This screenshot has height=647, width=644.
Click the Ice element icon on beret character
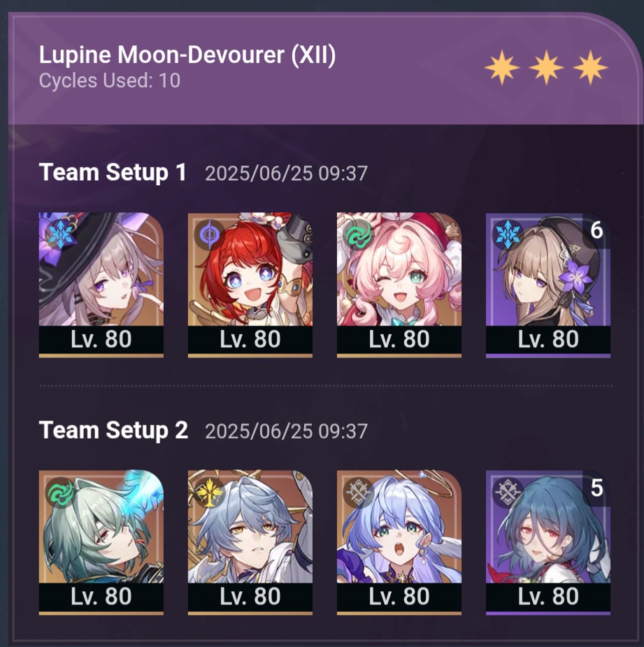(x=508, y=235)
